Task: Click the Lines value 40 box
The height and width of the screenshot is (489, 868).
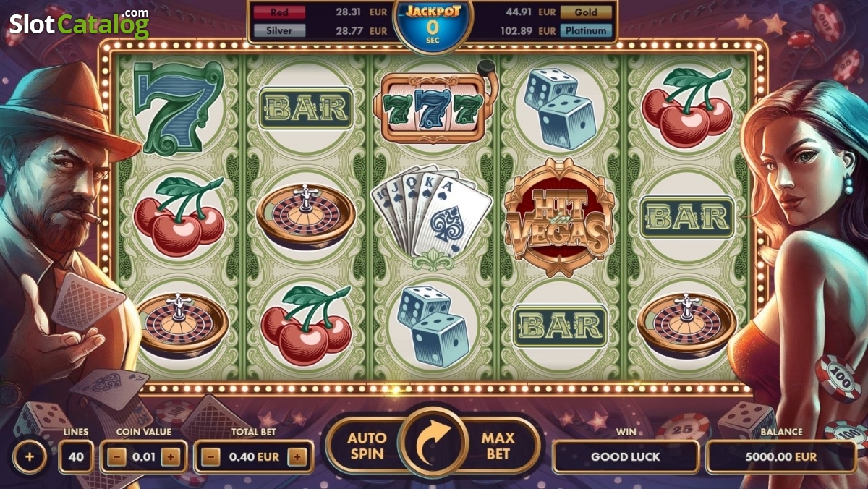Action: [75, 457]
